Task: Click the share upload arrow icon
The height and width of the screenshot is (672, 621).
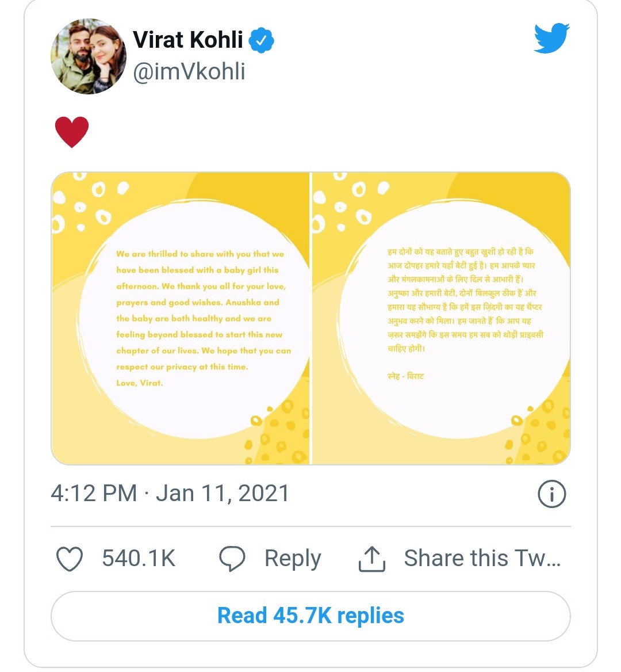Action: 372,559
